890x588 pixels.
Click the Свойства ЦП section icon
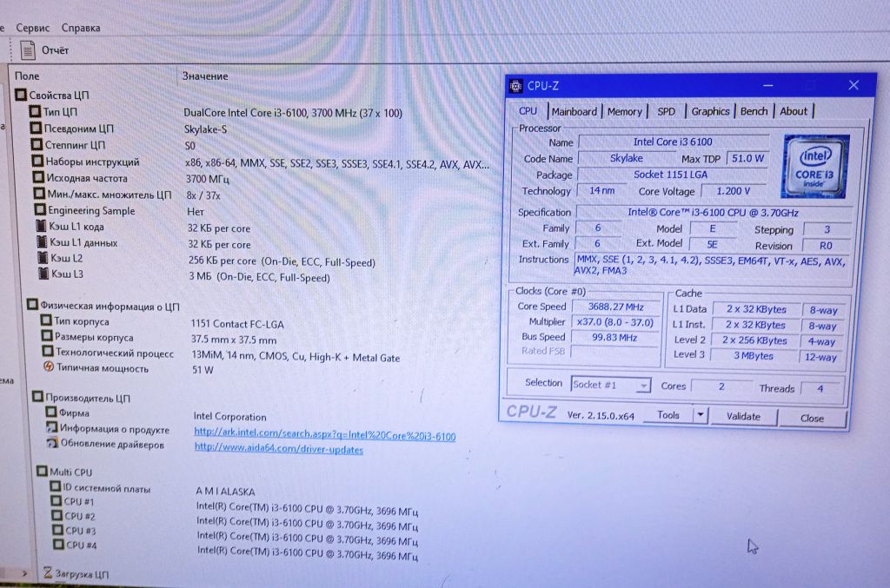pos(21,94)
